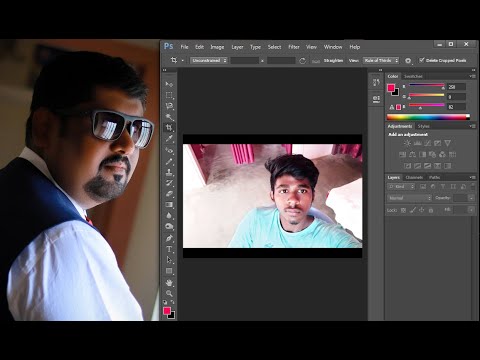Open the Opacity slider arrow
480x360 pixels.
point(471,198)
